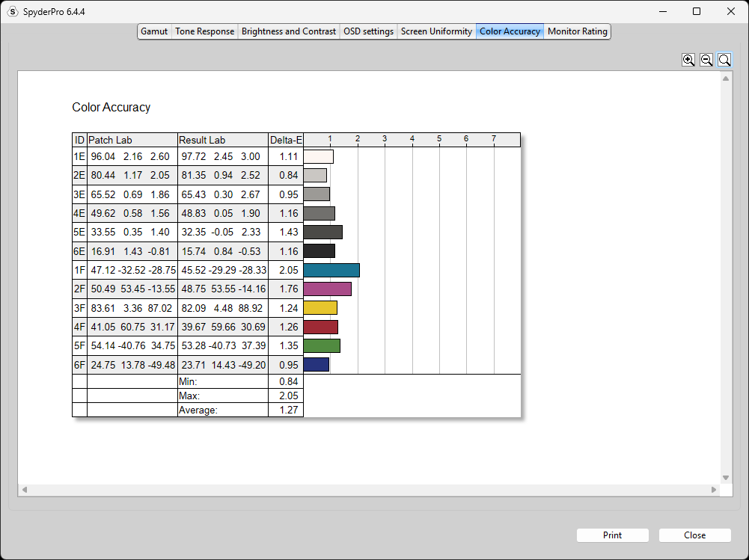Select the zoom-to-fit magnifier icon
The height and width of the screenshot is (560, 749).
coord(724,60)
